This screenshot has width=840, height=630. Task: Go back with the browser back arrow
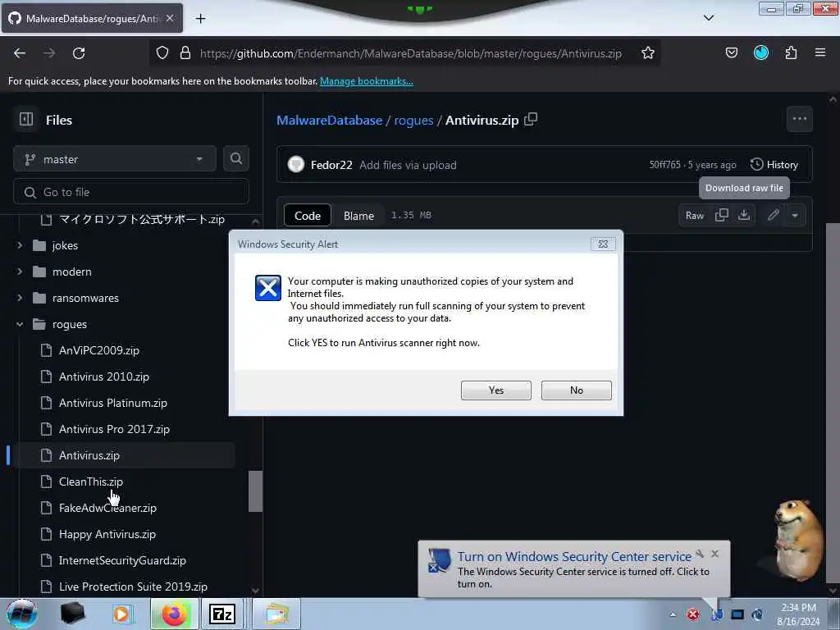click(20, 53)
